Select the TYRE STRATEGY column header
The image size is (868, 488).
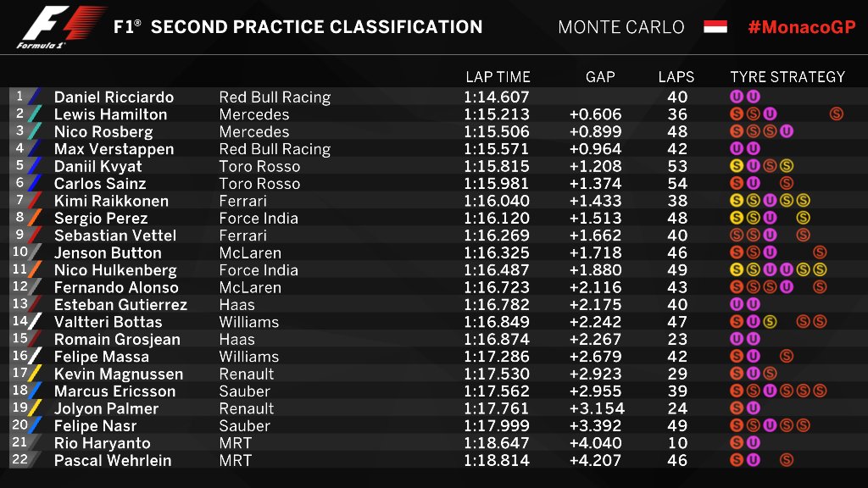(787, 77)
